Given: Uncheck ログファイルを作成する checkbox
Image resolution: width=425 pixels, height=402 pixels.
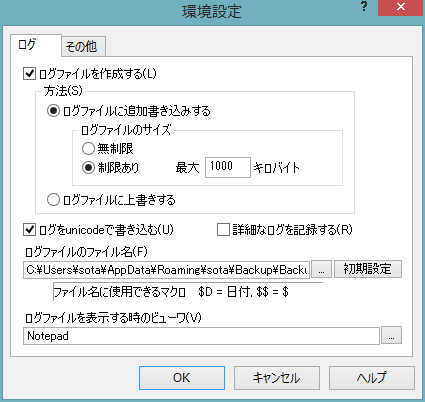Looking at the screenshot, I should 29,73.
